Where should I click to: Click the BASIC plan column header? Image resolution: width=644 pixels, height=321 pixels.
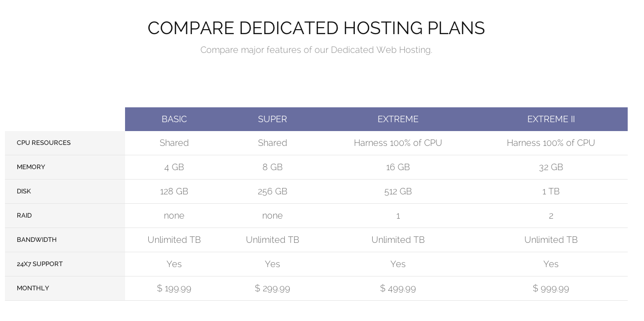coord(174,119)
